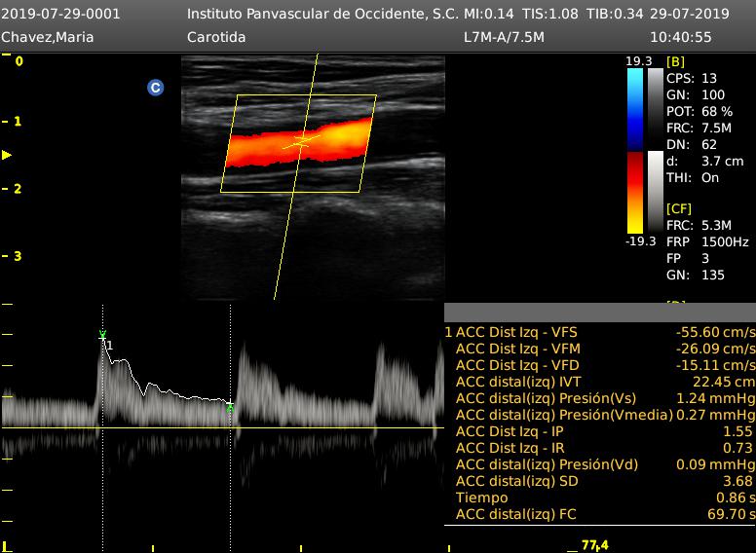Click the Carotida exam type label

pos(216,37)
